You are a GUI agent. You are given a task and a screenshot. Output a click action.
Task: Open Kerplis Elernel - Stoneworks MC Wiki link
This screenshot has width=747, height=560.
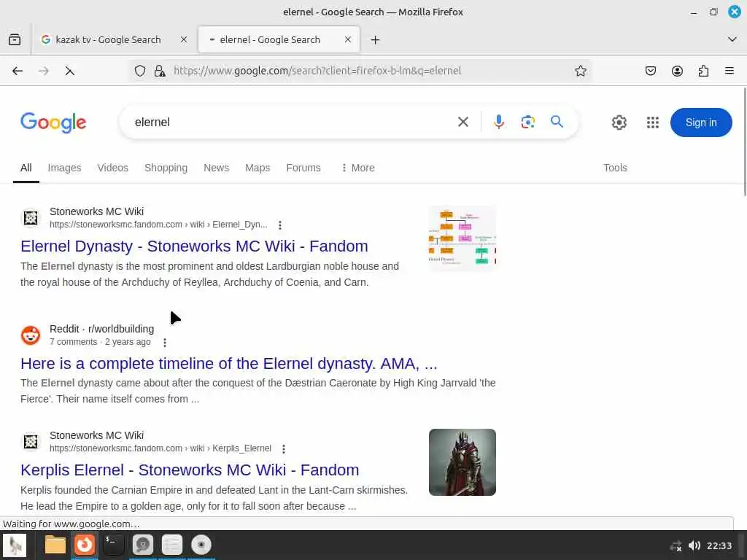click(x=190, y=470)
